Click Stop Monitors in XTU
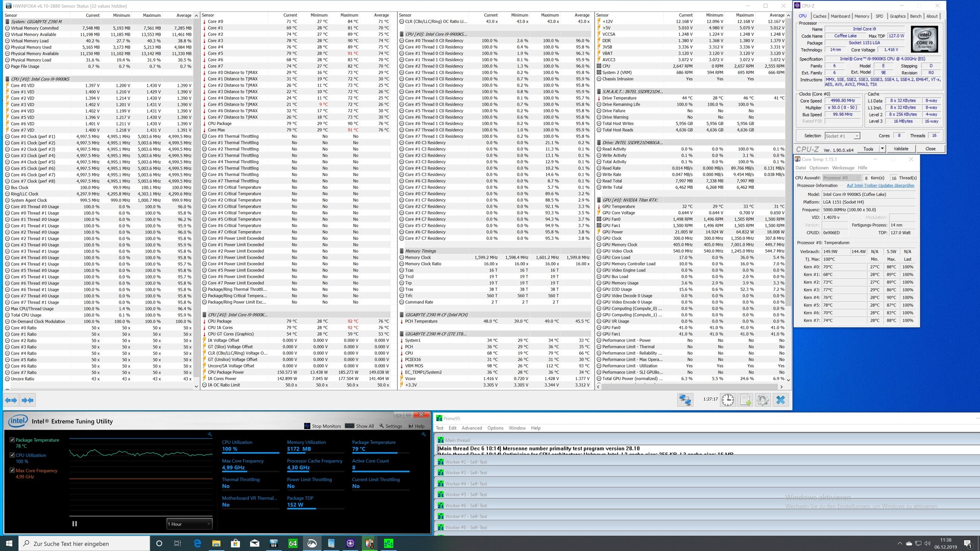This screenshot has width=980, height=551. pyautogui.click(x=323, y=426)
